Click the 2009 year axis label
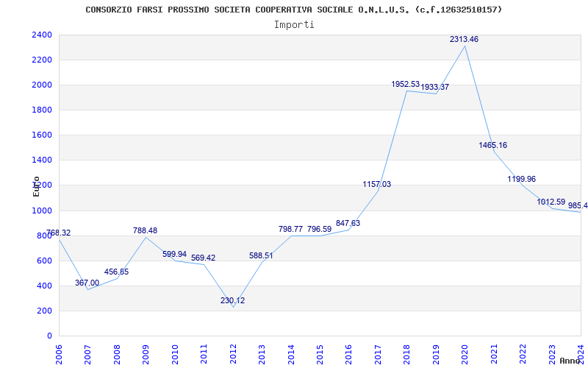The width and height of the screenshot is (588, 368). coord(146,354)
